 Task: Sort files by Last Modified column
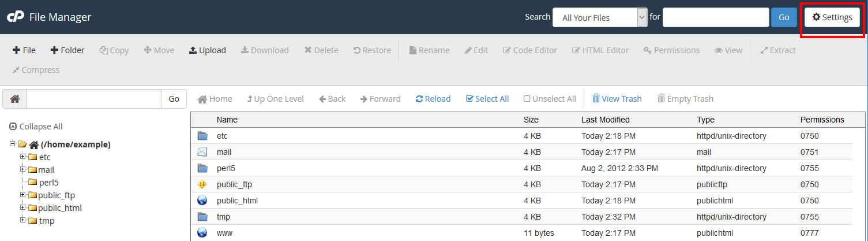pyautogui.click(x=605, y=120)
